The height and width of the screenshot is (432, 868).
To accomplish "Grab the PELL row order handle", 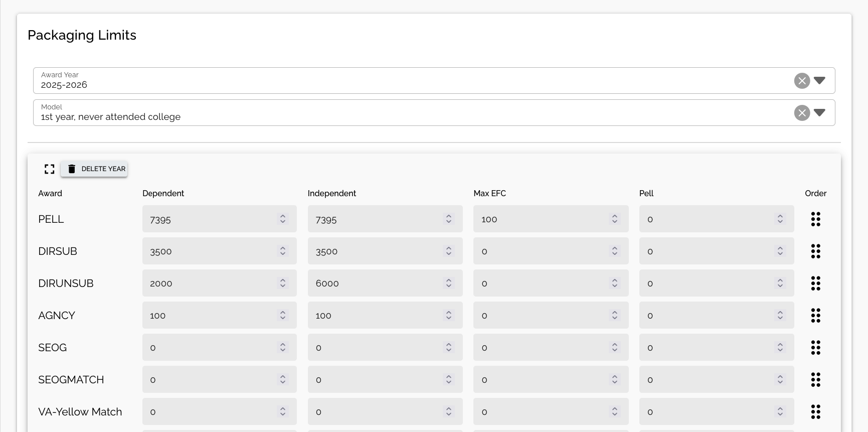I will (x=815, y=219).
